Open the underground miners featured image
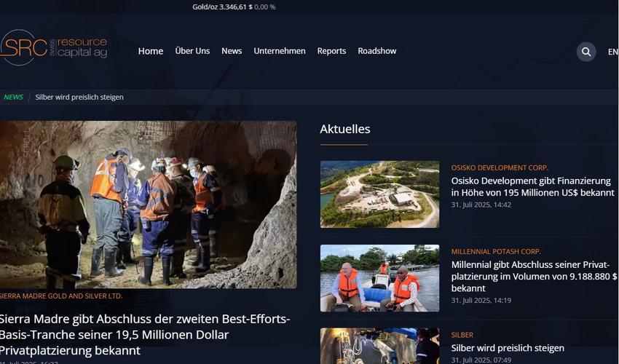Image resolution: width=619 pixels, height=364 pixels. (x=148, y=205)
